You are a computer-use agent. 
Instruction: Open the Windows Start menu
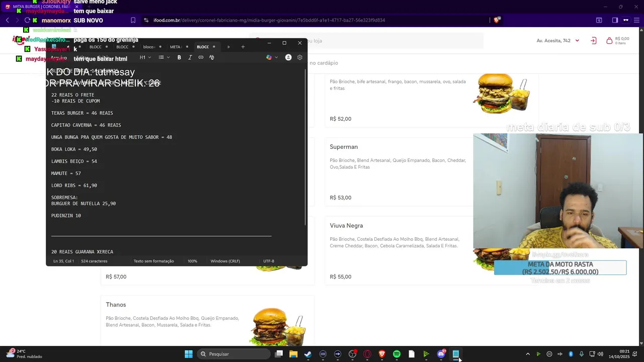(188, 354)
